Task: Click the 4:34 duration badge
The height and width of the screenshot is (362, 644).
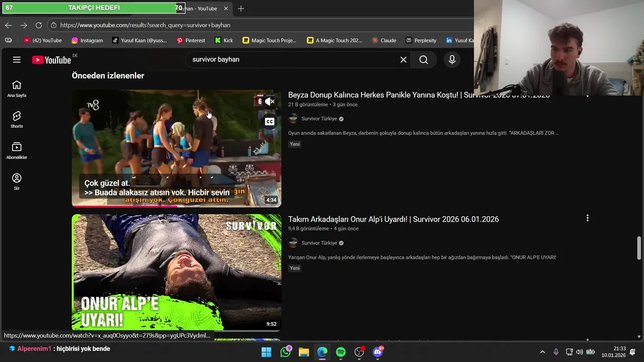Action: click(271, 200)
